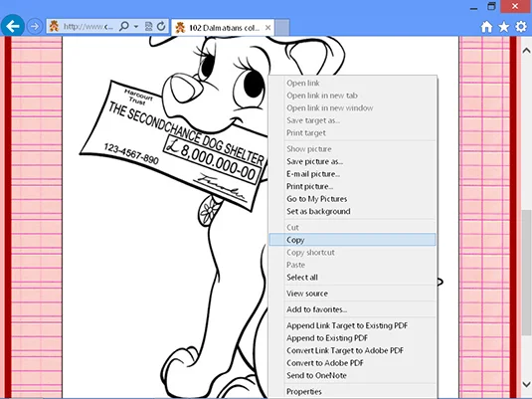Screen dimensions: 532x399
Task: Click the scrollbar down arrow
Action: pyautogui.click(x=526, y=384)
